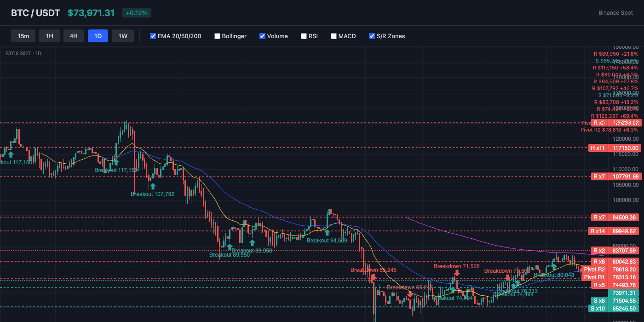Click the $73,971.31 header price

(x=91, y=13)
